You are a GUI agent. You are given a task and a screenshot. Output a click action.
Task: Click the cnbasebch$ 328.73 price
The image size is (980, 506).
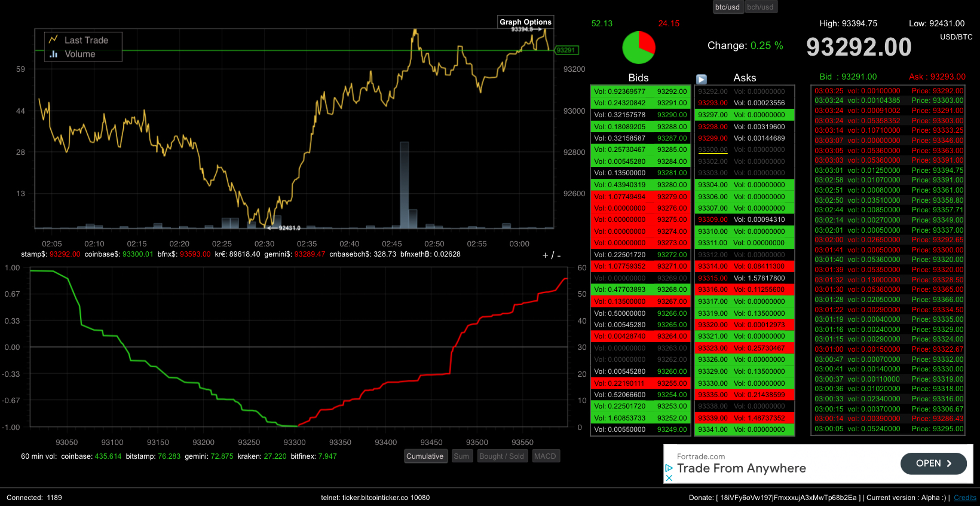[x=363, y=254]
